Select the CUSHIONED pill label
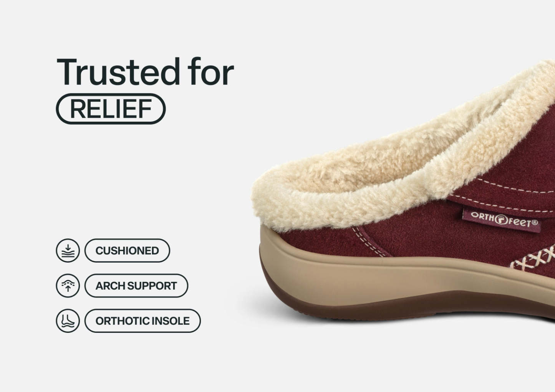The width and height of the screenshot is (555, 392). pyautogui.click(x=127, y=251)
